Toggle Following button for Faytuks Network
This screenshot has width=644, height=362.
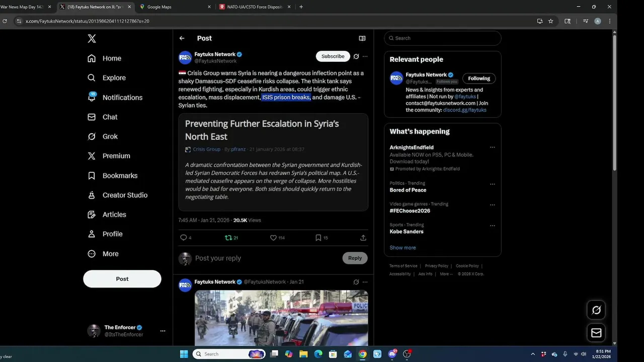479,78
